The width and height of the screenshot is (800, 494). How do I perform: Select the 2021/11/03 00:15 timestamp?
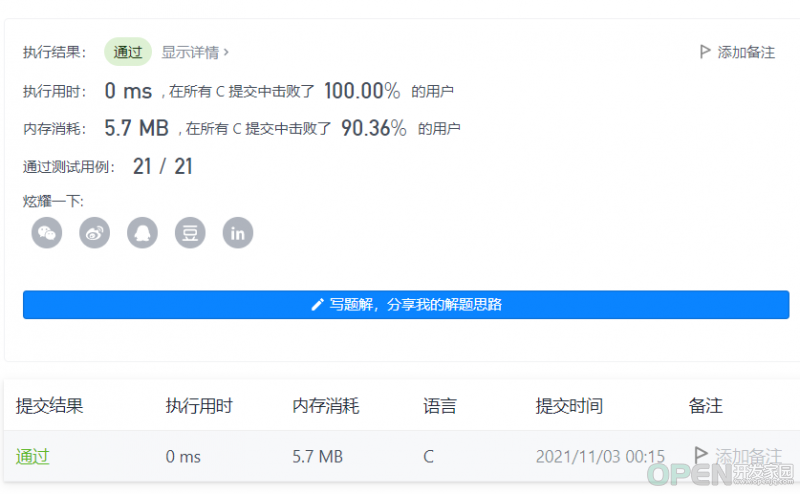pyautogui.click(x=600, y=456)
